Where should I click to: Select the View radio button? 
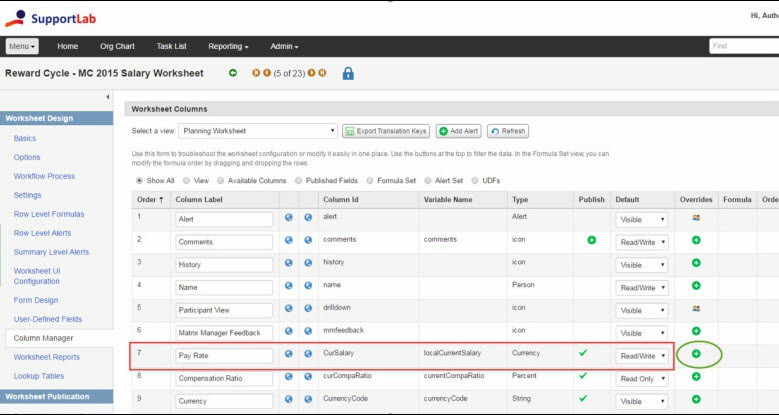click(186, 180)
